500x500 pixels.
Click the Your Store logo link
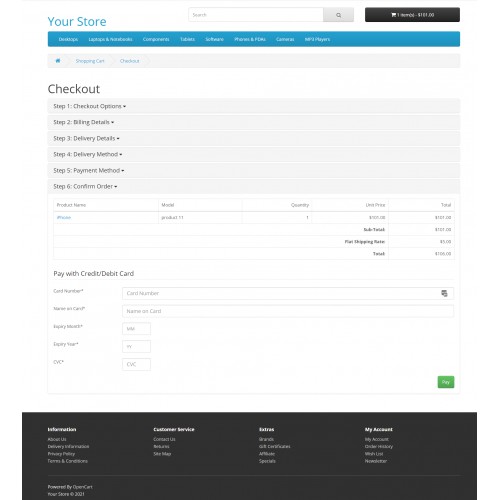coord(77,22)
